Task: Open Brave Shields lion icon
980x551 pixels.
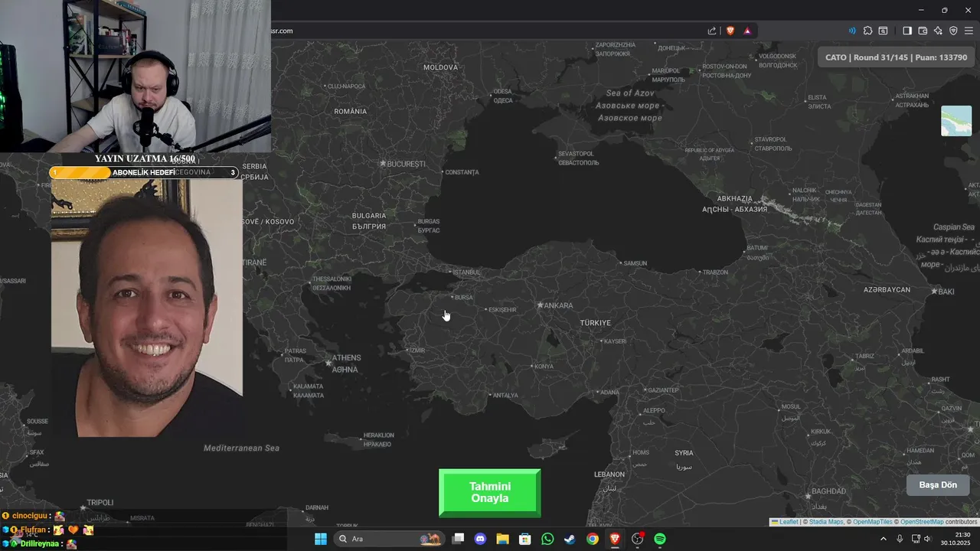Action: tap(730, 31)
